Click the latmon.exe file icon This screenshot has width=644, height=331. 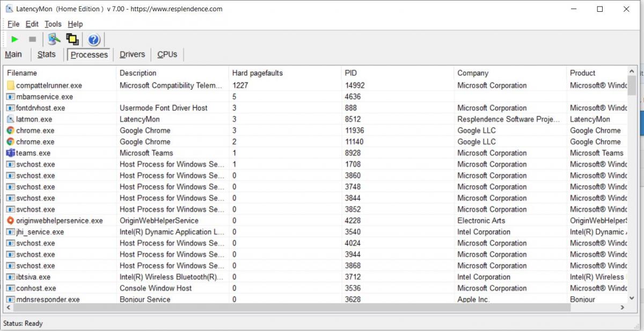pos(10,119)
